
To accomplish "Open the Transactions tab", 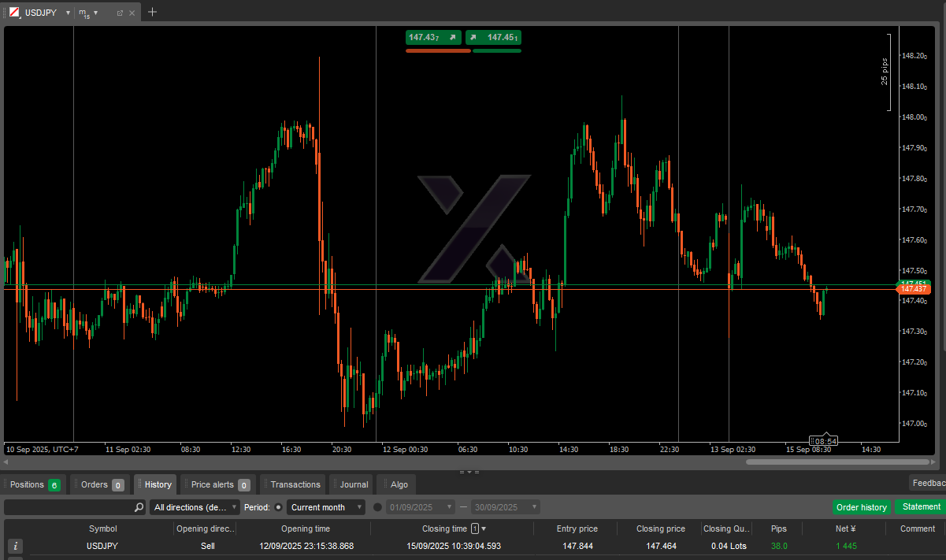I will 295,484.
